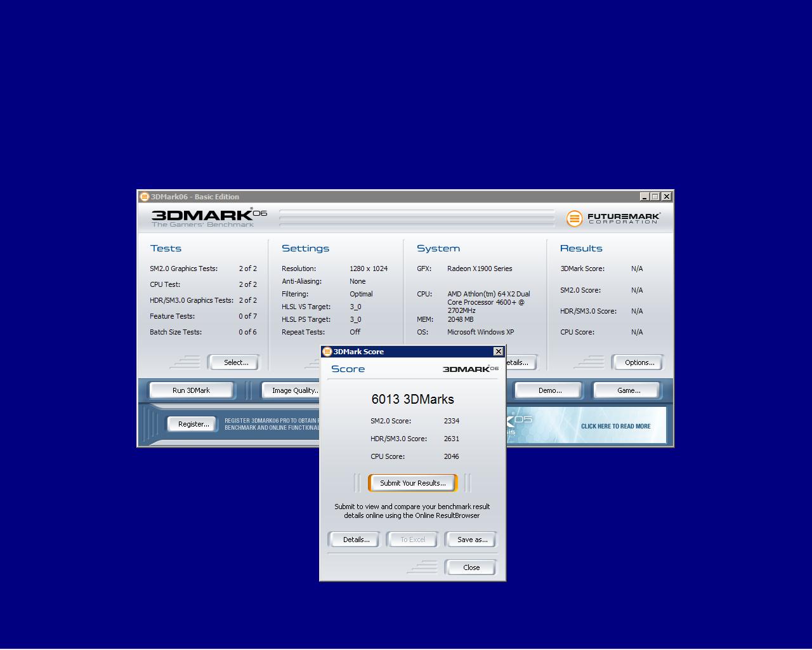Open Select tests button

(x=235, y=362)
